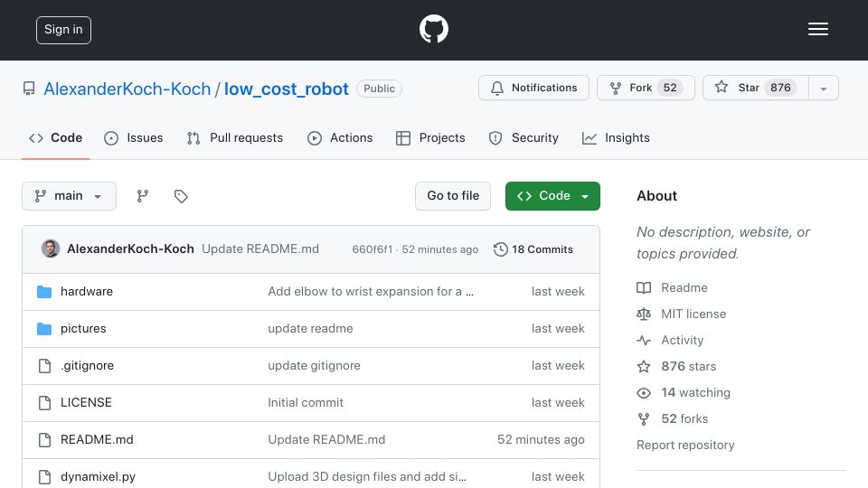Click the dynamixel.py file icon

coord(44,477)
